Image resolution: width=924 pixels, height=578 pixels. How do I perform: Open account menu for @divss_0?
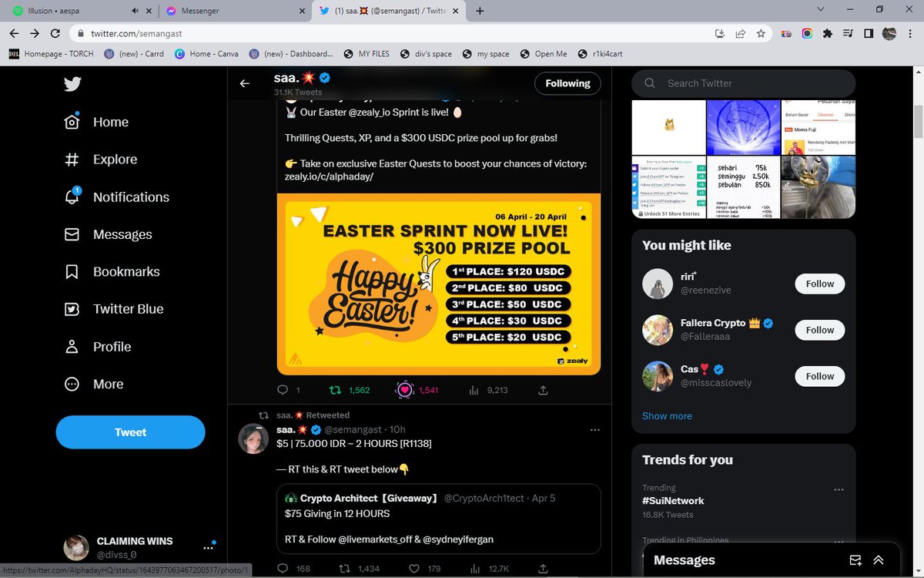point(139,547)
